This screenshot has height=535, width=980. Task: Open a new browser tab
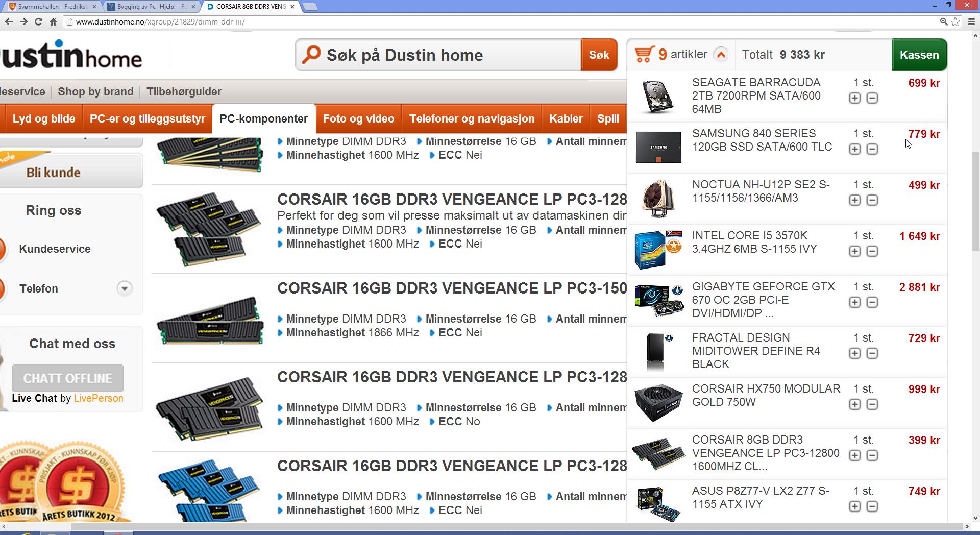310,7
